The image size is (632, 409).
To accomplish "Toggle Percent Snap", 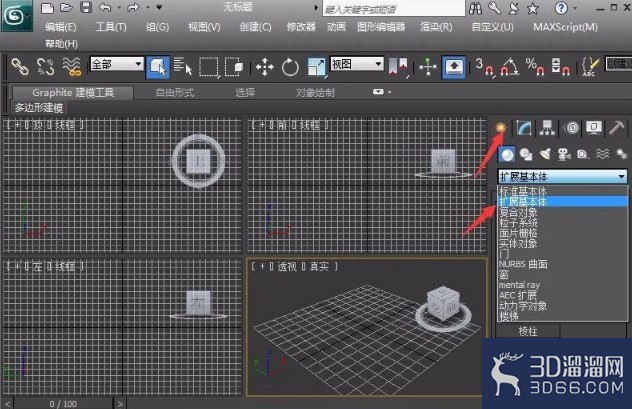I will point(535,67).
